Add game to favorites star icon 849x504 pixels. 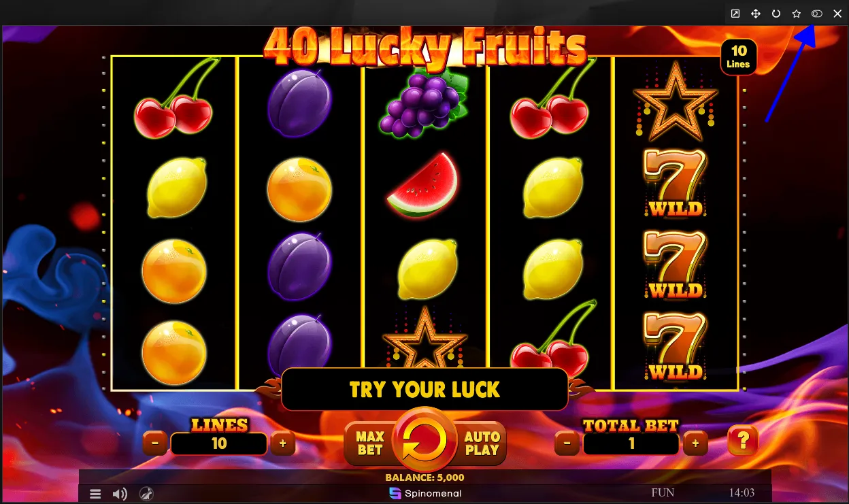[x=797, y=14]
